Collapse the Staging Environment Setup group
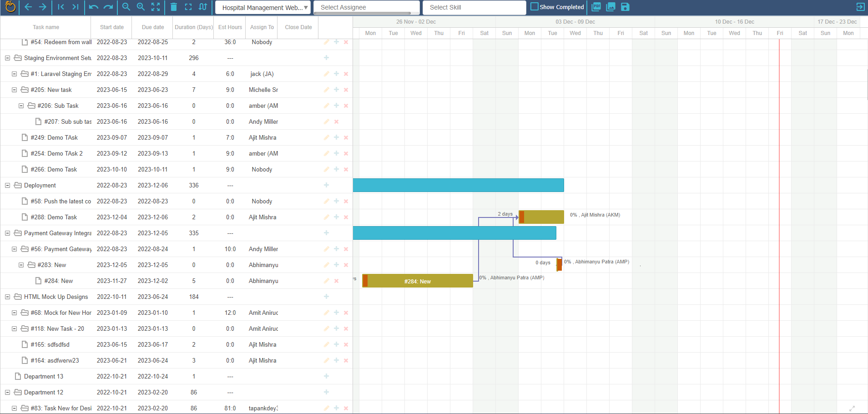The height and width of the screenshot is (414, 868). (x=7, y=58)
